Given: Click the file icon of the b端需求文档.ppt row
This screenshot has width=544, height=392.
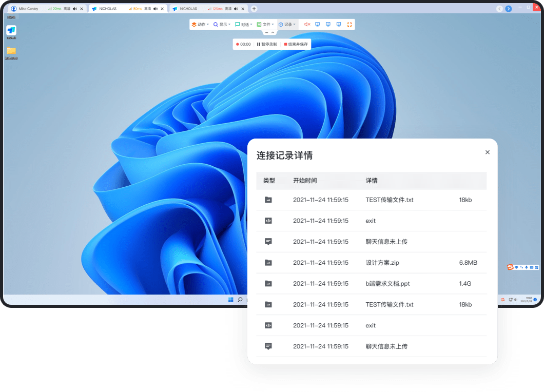Looking at the screenshot, I should pos(268,283).
